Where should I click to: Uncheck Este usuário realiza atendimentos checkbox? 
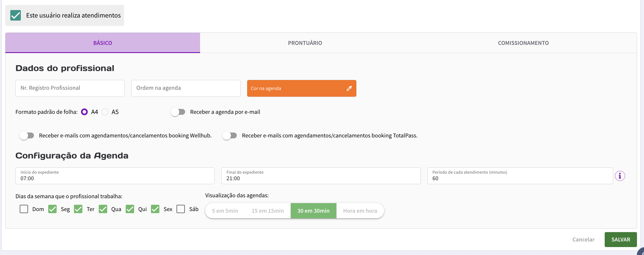[x=15, y=15]
